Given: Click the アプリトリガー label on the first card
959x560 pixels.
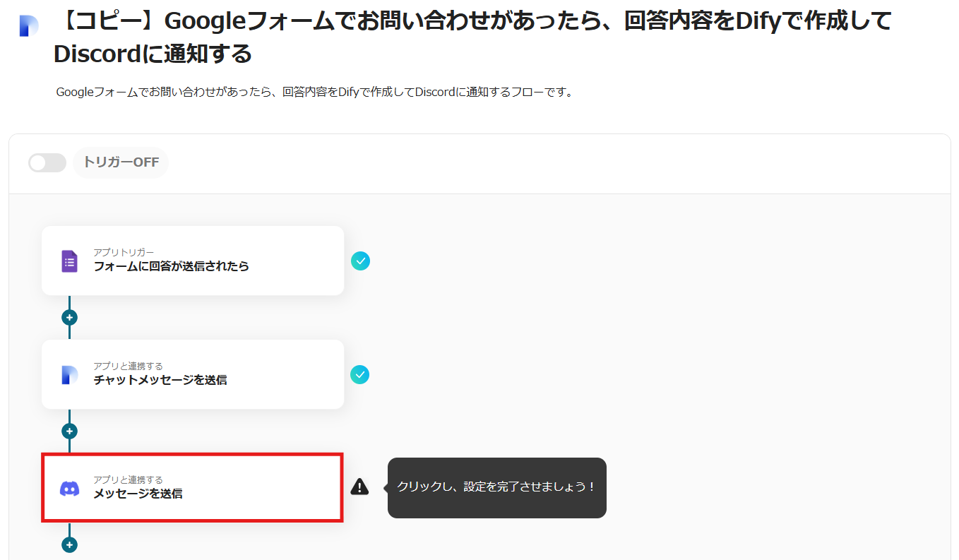Looking at the screenshot, I should click(x=124, y=252).
